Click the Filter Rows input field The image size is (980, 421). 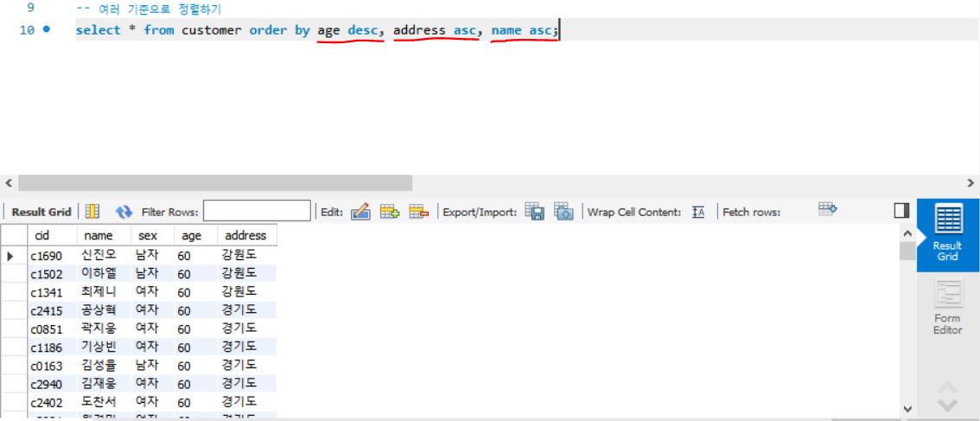pyautogui.click(x=257, y=212)
